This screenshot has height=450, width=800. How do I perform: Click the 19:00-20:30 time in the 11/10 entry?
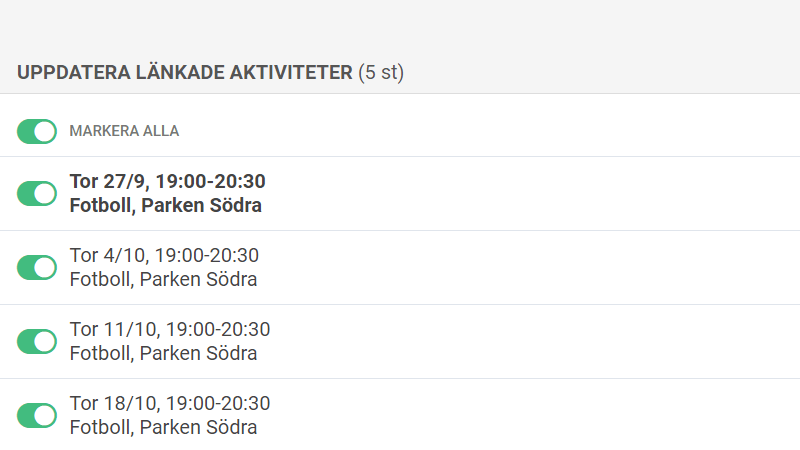coord(218,330)
